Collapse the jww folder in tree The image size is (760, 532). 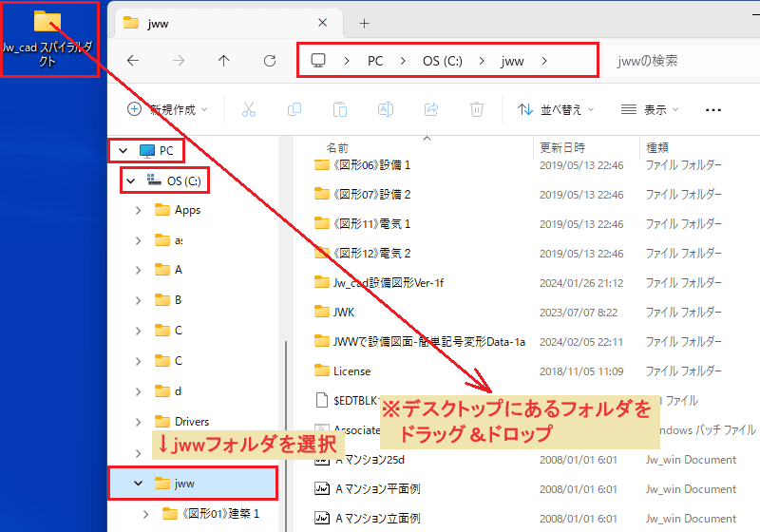click(138, 483)
